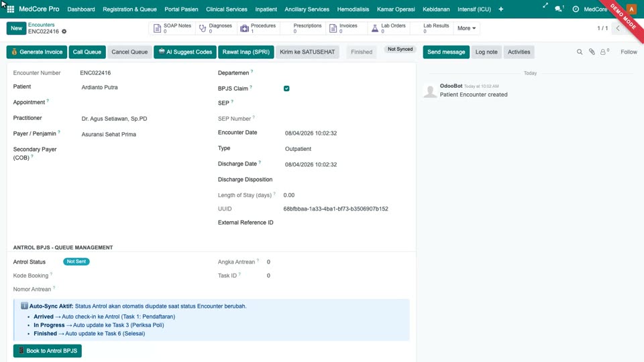The height and width of the screenshot is (362, 644).
Task: Click AI Suggest Codes button
Action: [x=185, y=52]
